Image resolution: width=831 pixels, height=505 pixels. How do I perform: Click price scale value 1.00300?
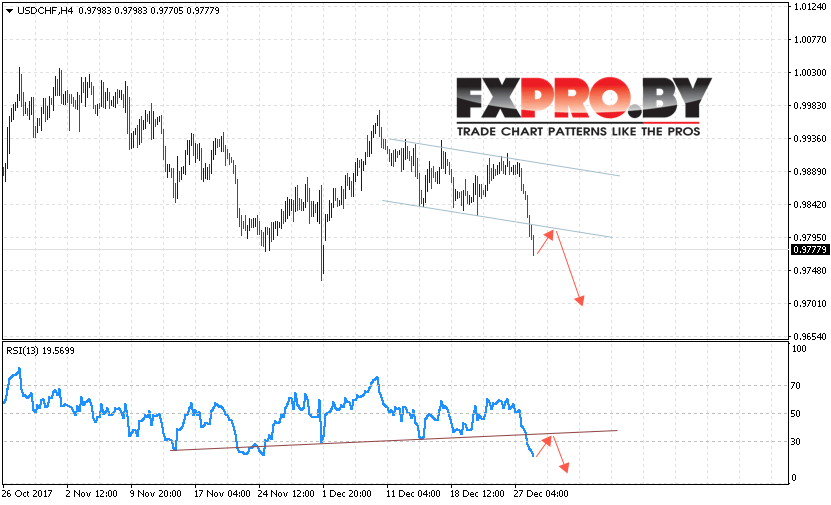click(810, 73)
